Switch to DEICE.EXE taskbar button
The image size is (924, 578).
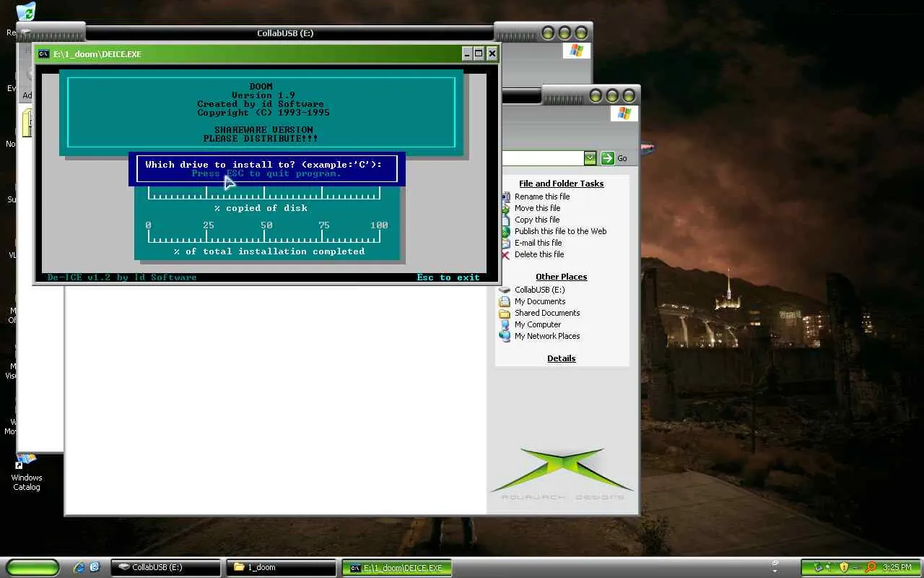point(396,568)
